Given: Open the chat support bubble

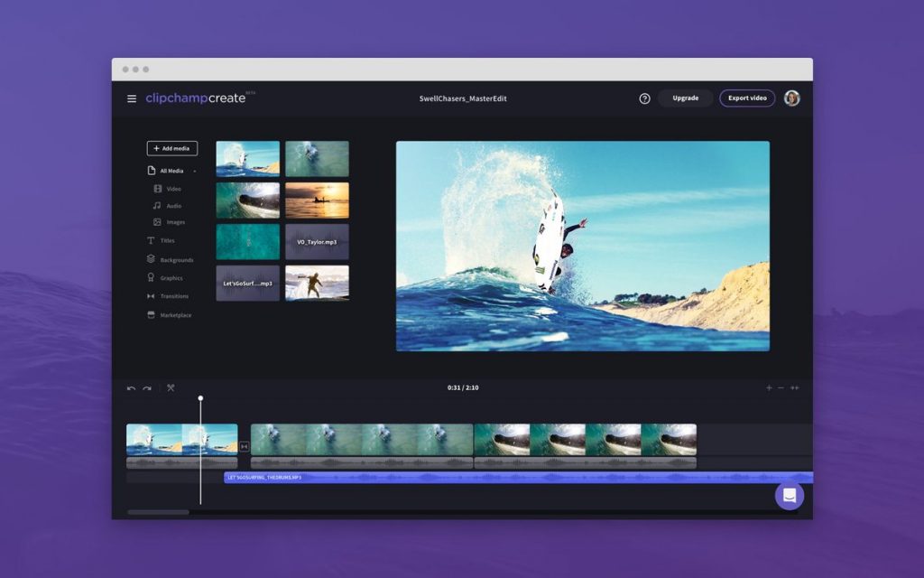Looking at the screenshot, I should pos(790,496).
